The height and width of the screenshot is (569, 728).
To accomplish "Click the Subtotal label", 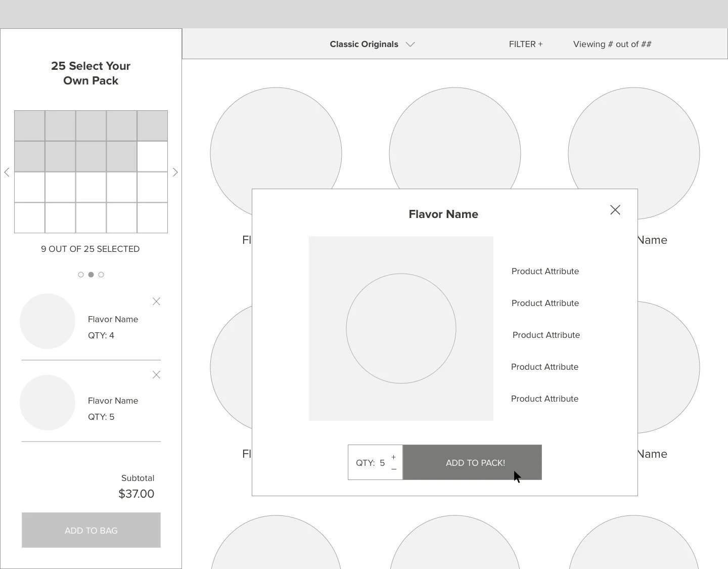I will 138,478.
